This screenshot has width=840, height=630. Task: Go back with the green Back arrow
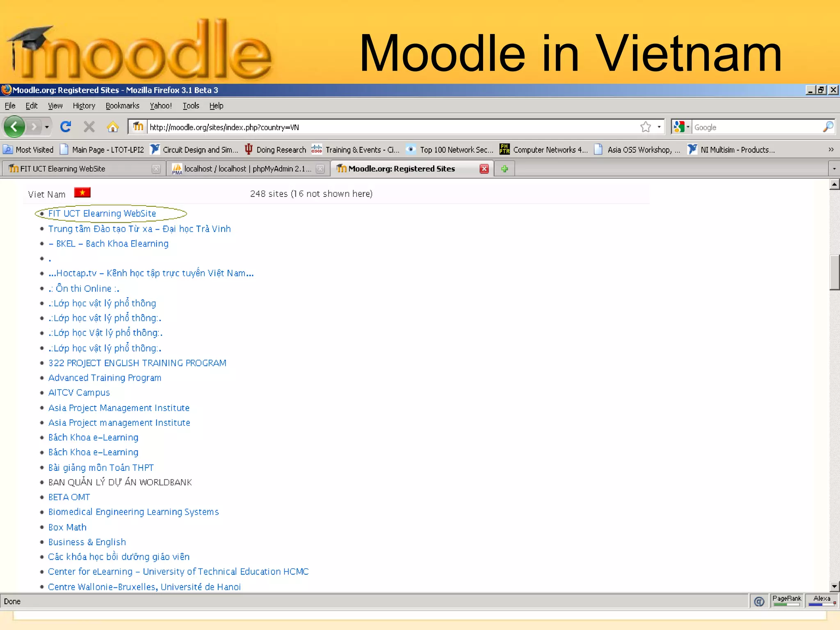[14, 127]
